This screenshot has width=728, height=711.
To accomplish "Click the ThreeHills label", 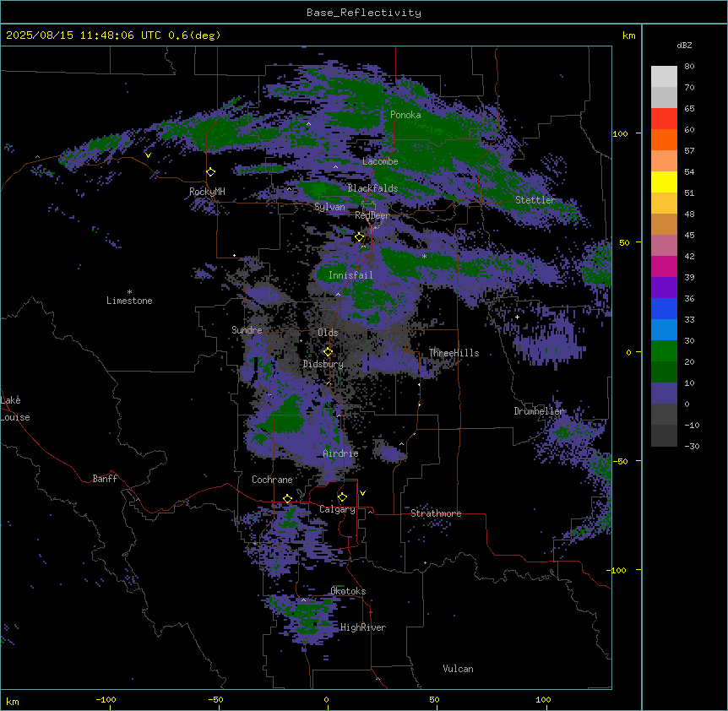I will click(454, 353).
